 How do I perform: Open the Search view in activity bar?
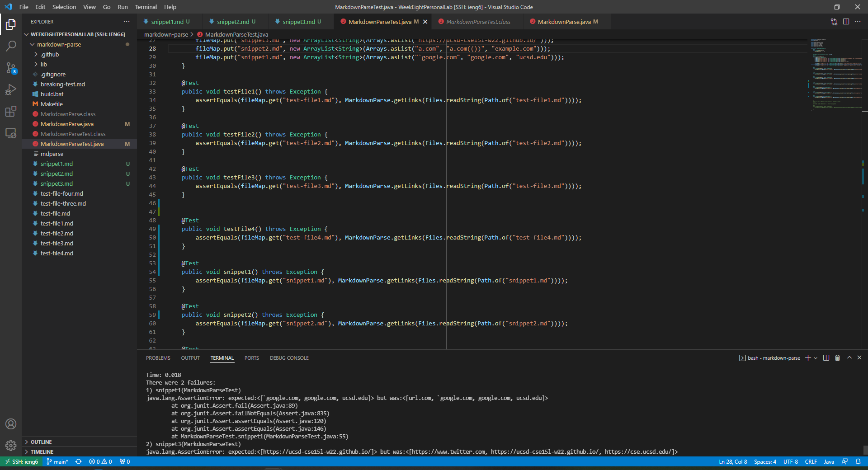click(x=11, y=46)
